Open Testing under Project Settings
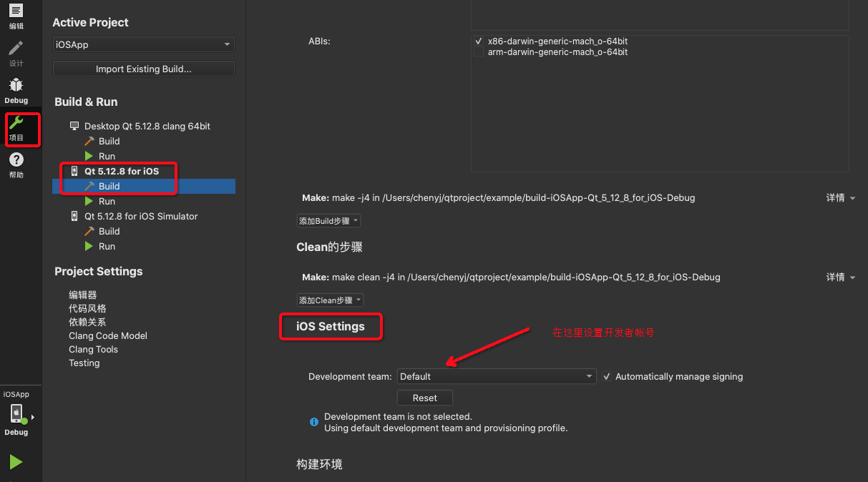The width and height of the screenshot is (868, 482). point(84,363)
